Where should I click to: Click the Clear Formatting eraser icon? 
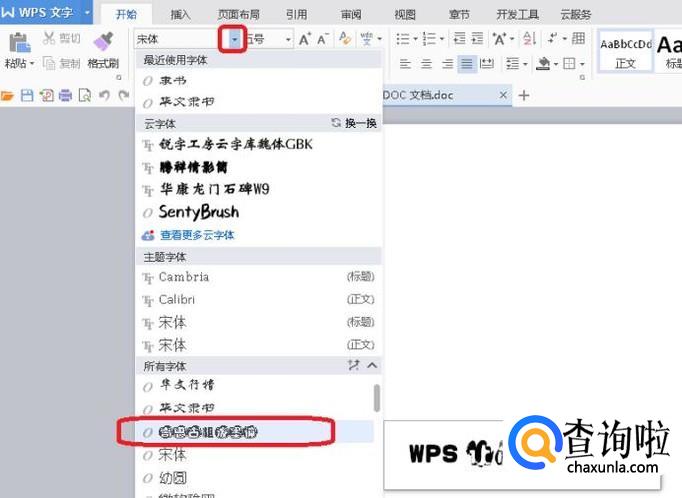point(344,38)
